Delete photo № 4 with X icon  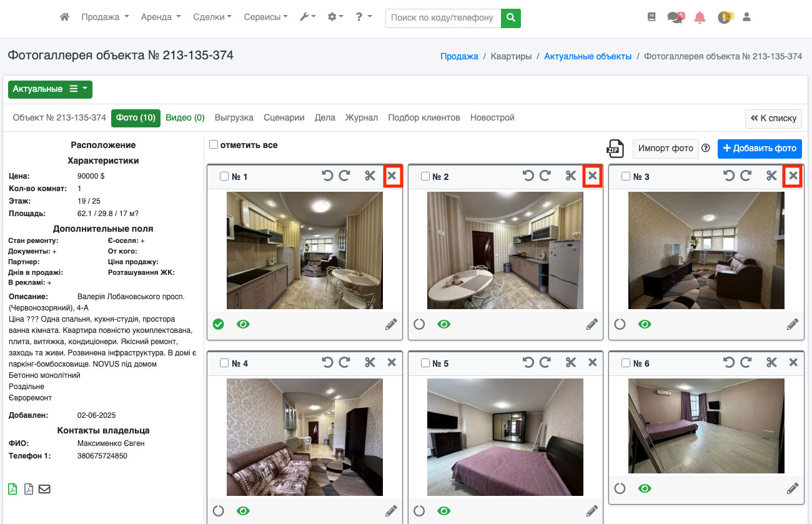(392, 362)
